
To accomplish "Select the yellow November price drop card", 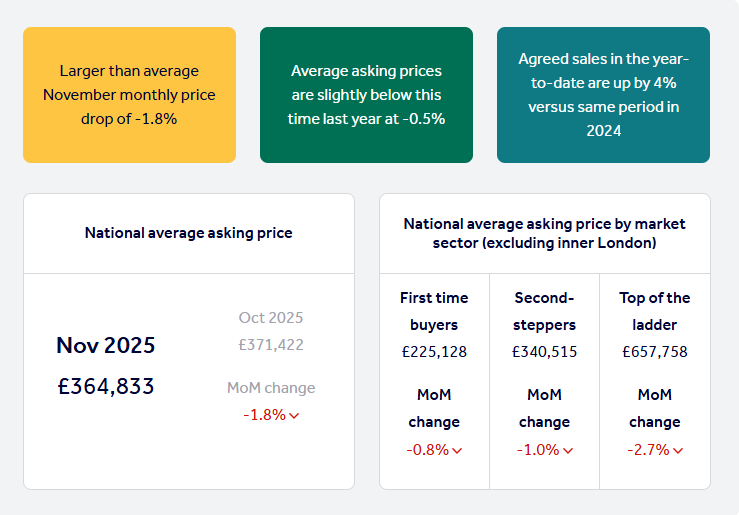I will (x=129, y=95).
